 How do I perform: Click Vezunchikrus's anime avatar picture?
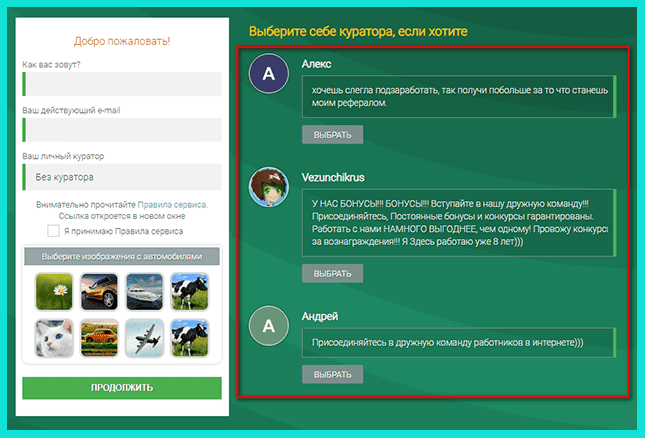[267, 187]
